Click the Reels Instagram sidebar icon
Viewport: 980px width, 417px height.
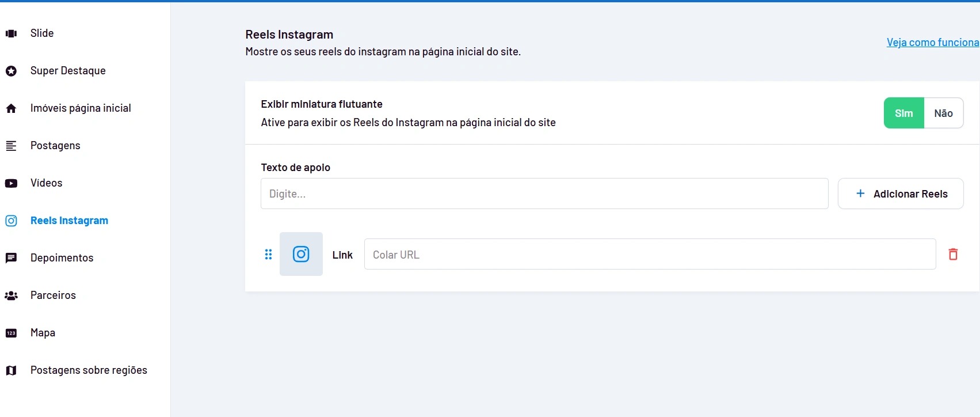pyautogui.click(x=11, y=221)
